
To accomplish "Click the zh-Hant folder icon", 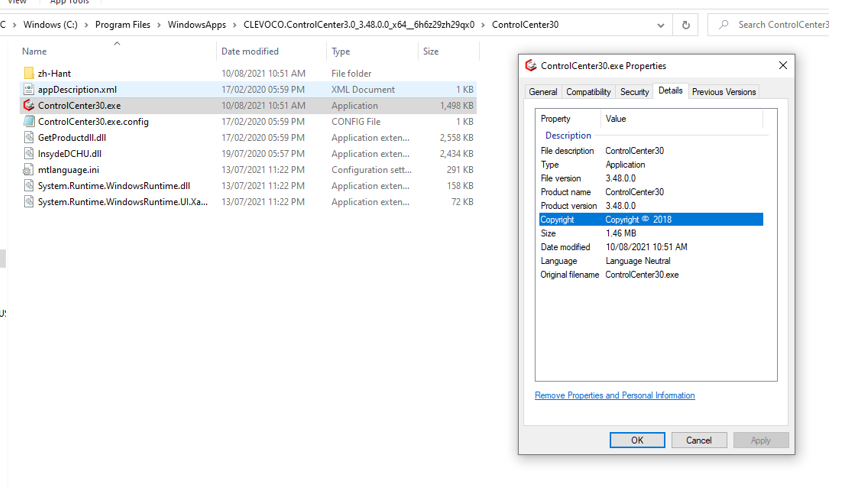I will coord(29,73).
